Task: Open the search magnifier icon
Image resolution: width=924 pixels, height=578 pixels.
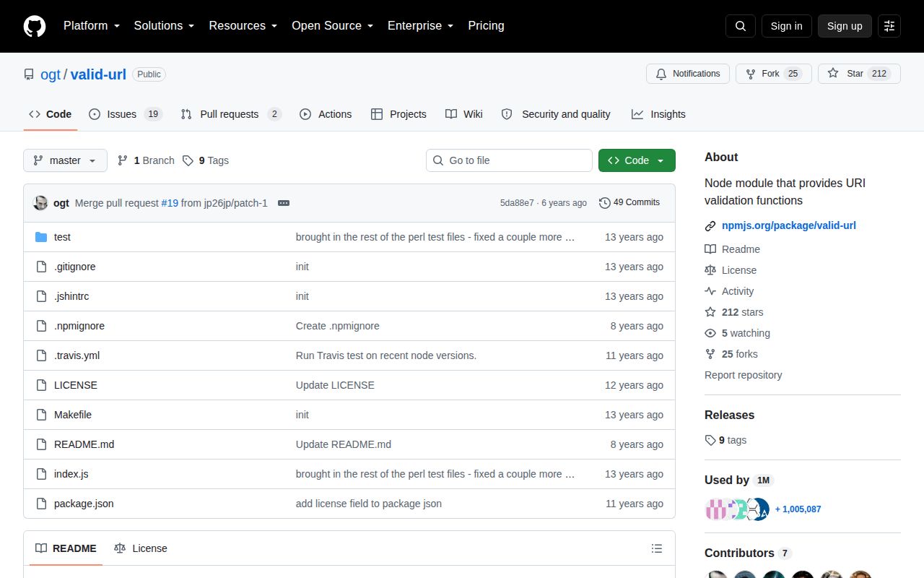Action: 741,26
